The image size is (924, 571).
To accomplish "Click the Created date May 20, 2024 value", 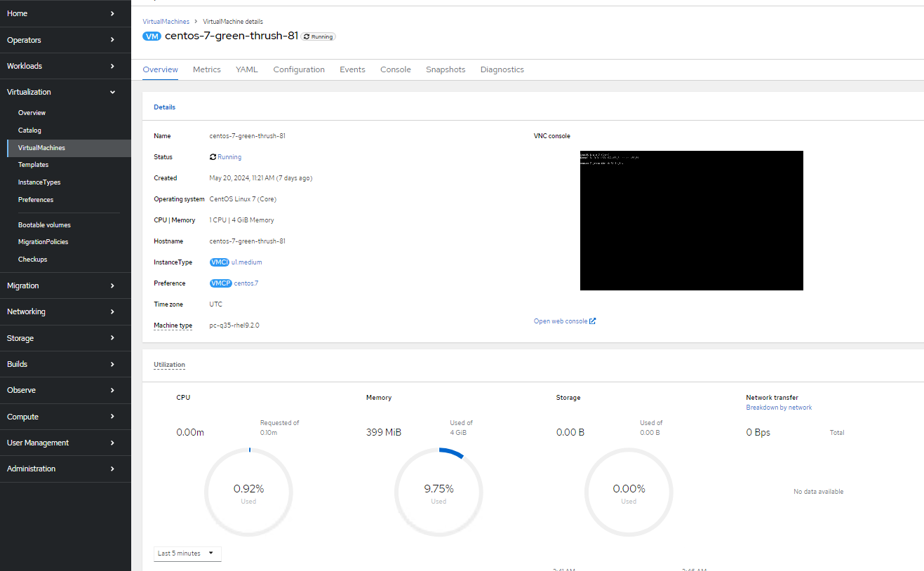I will click(261, 178).
